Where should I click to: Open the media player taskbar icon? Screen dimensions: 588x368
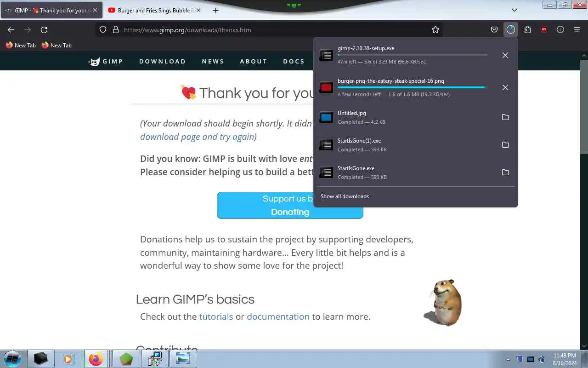(68, 359)
